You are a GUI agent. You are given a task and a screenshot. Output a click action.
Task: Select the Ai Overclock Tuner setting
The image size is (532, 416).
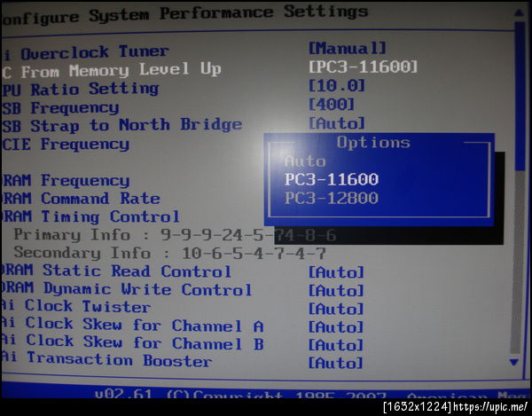click(x=85, y=53)
